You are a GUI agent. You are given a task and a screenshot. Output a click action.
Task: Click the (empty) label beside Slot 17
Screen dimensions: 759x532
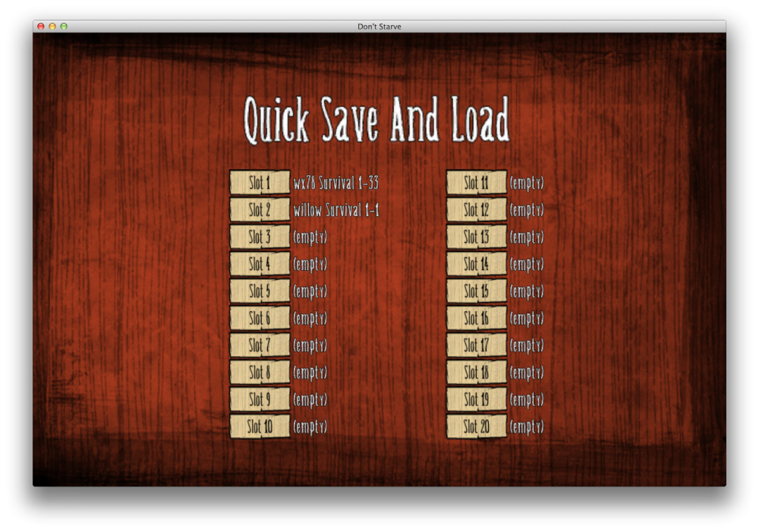click(527, 345)
